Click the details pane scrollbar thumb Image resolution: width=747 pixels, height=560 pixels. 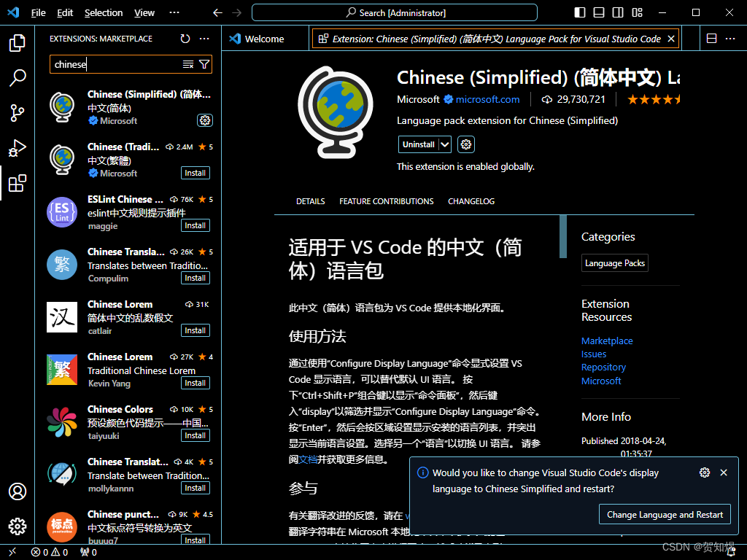click(563, 237)
